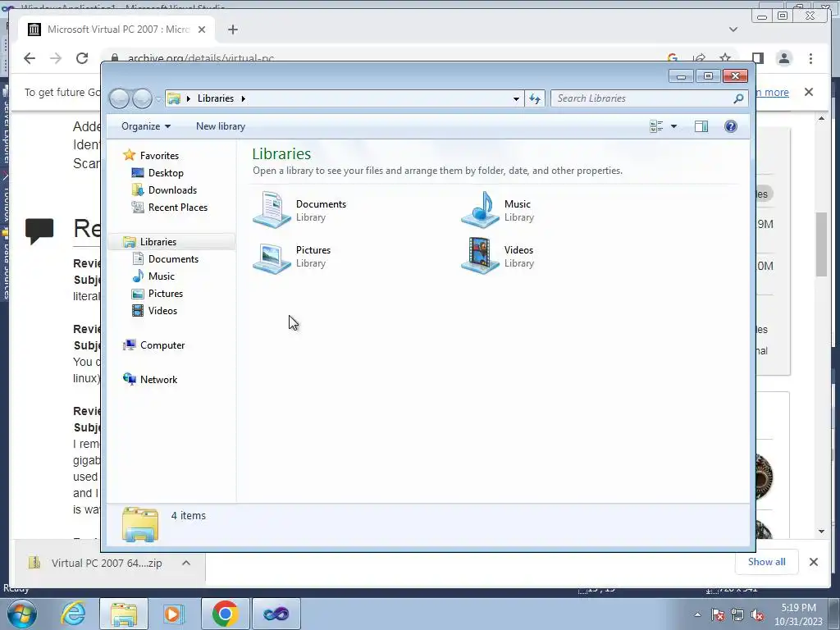Image resolution: width=840 pixels, height=630 pixels.
Task: Select Desktop under Favorites
Action: click(166, 173)
